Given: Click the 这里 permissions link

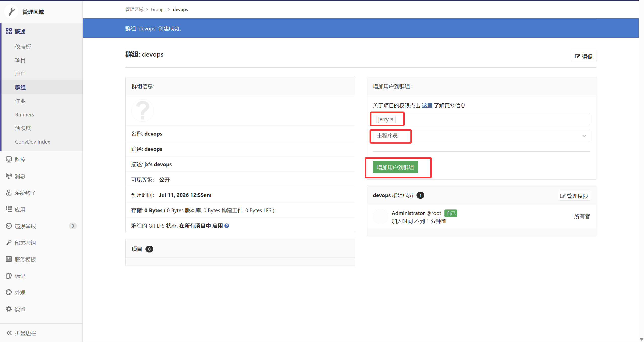Looking at the screenshot, I should (427, 105).
